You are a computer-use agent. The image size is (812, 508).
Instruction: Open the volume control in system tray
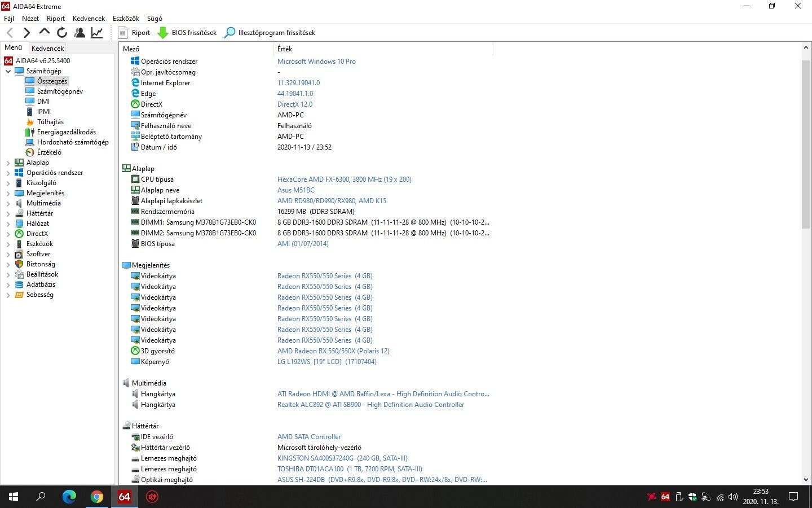(732, 497)
